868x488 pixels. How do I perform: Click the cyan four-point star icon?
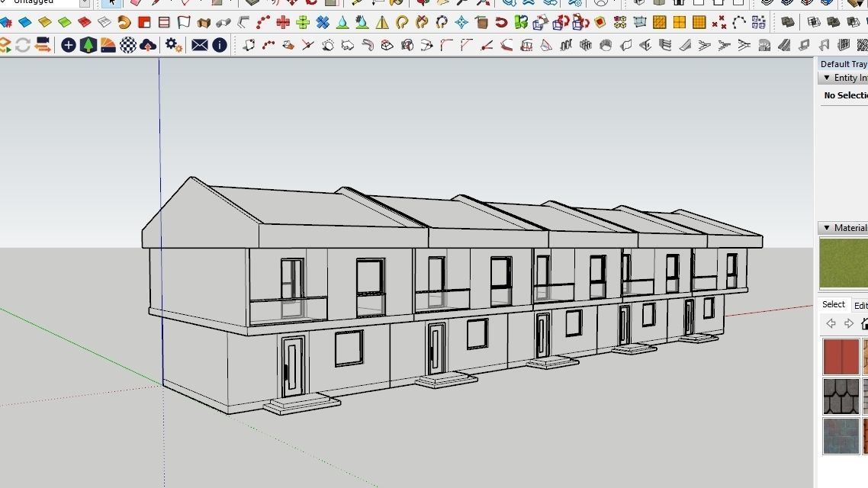(x=461, y=22)
